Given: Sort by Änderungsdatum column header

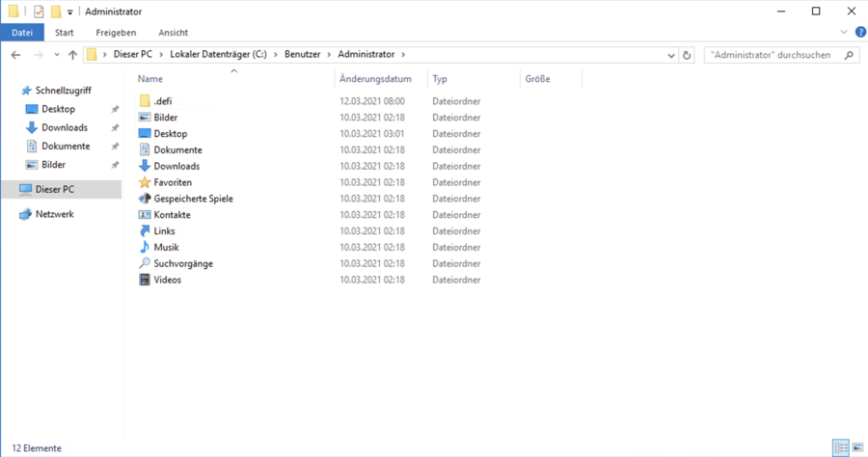Looking at the screenshot, I should coord(375,79).
